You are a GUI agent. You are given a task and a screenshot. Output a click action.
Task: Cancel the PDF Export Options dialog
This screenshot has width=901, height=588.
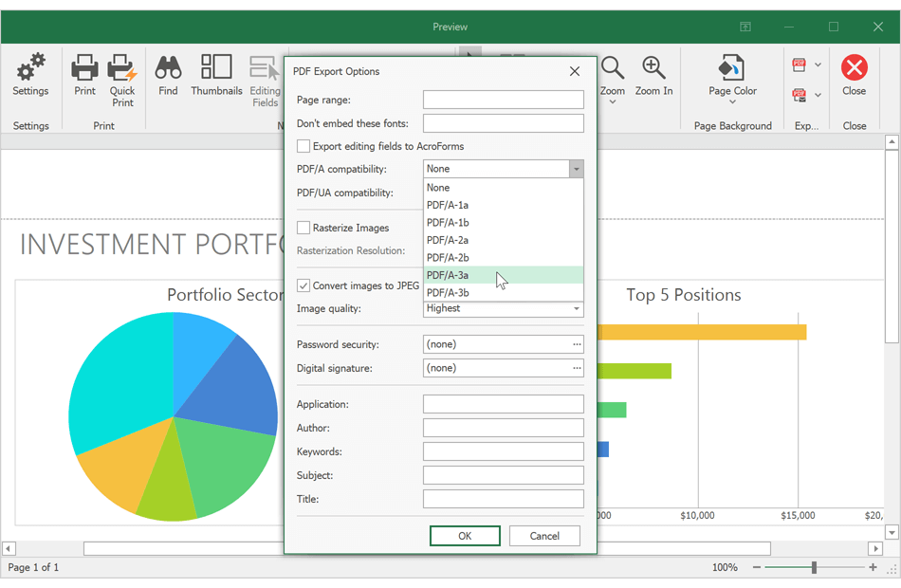click(544, 535)
